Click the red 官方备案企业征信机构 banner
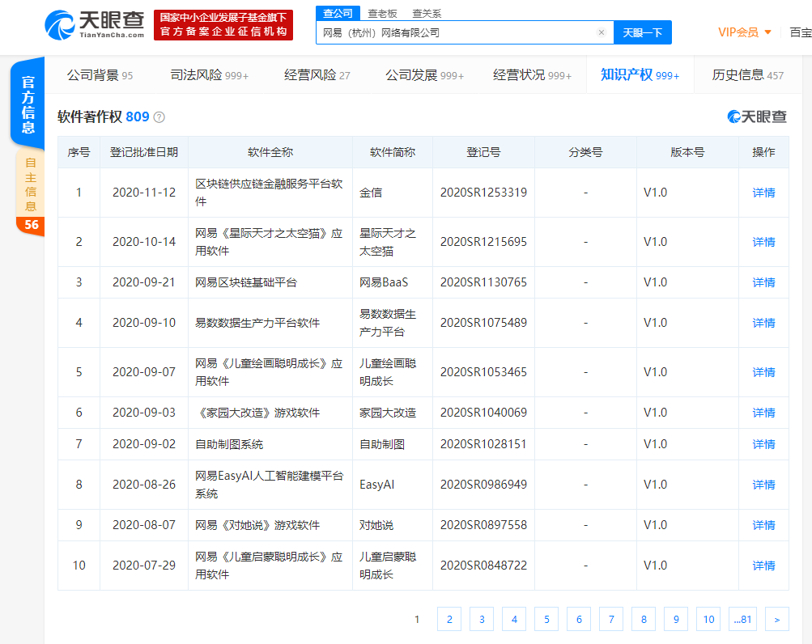The image size is (812, 644). [223, 25]
